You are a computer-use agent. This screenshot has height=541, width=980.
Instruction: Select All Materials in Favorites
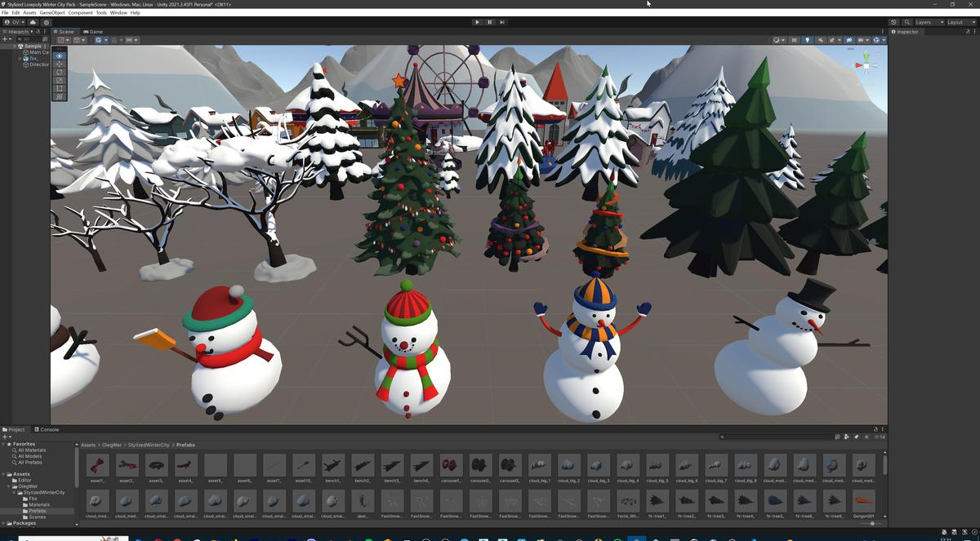tap(32, 450)
